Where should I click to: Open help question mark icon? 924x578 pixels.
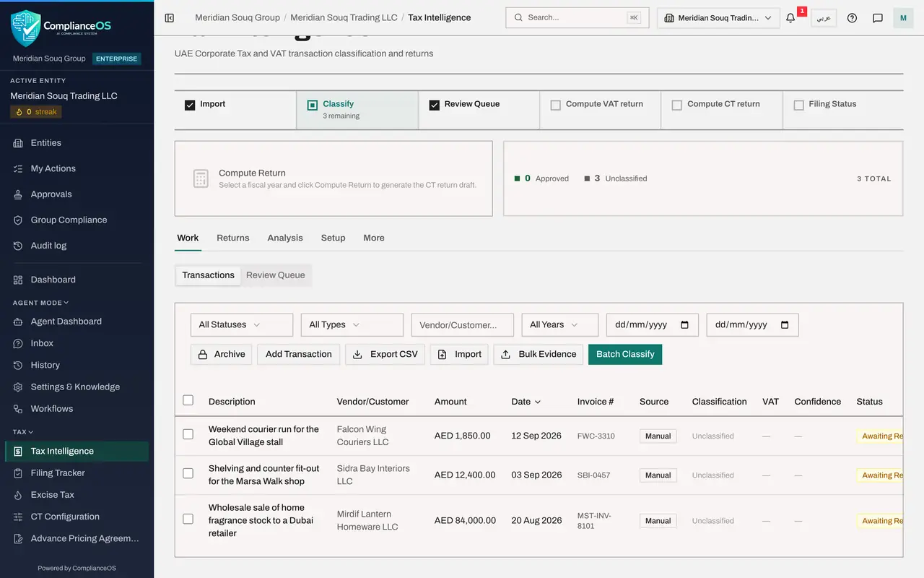point(852,18)
